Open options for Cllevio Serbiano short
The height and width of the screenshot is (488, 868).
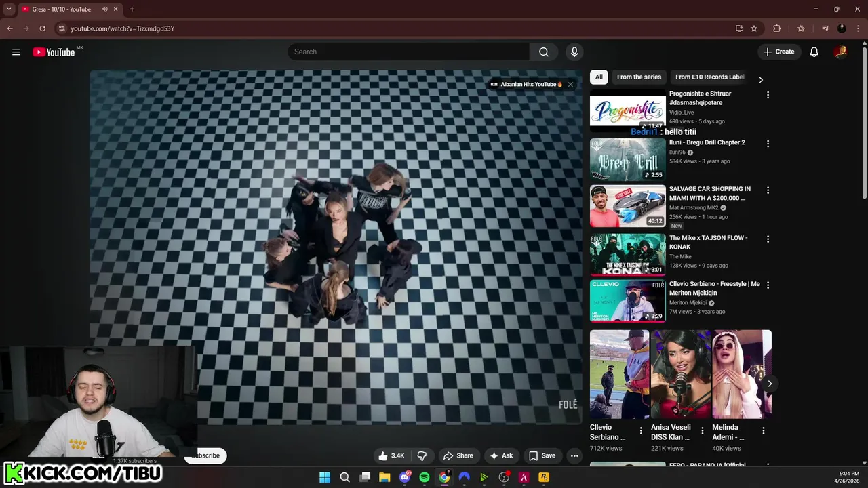[x=641, y=431]
